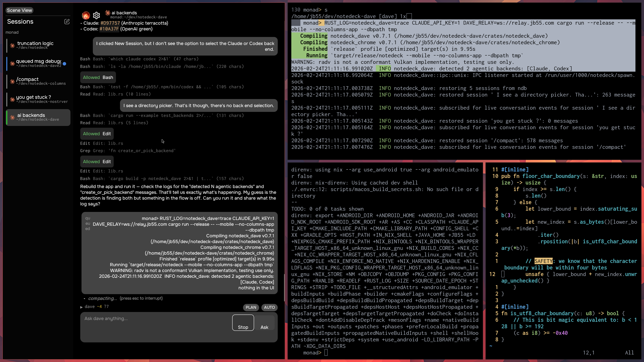The width and height of the screenshot is (644, 362).
Task: Click the starburst icon of 'truncation logic' session
Action: (12, 46)
